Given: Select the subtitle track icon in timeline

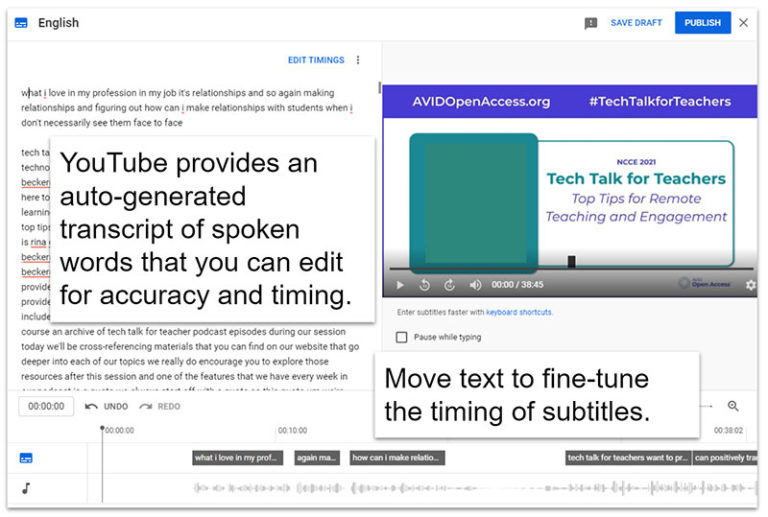Looking at the screenshot, I should tap(26, 458).
